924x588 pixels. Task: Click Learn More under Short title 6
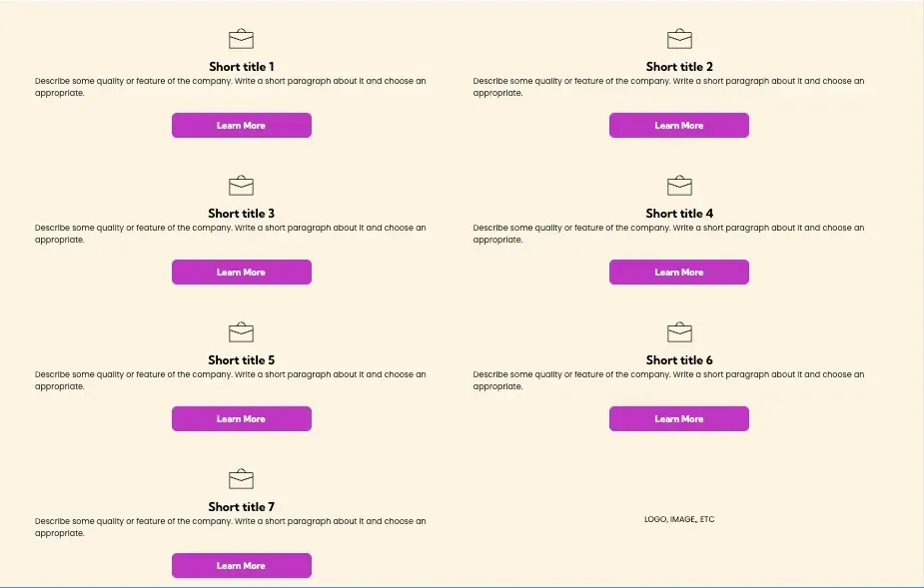[679, 419]
